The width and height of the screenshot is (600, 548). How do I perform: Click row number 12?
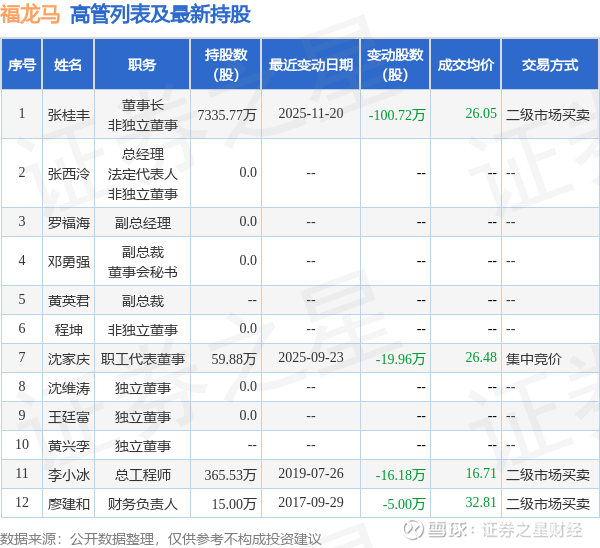(x=22, y=502)
